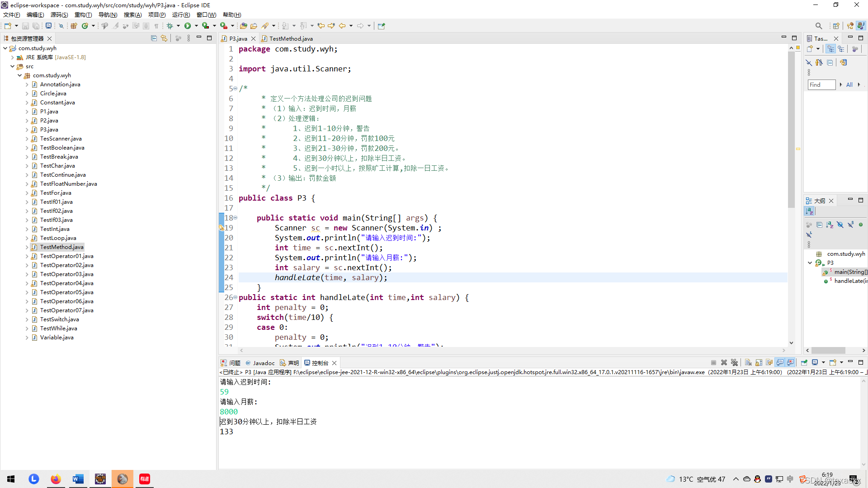The image size is (868, 488).
Task: Open the 运行(R) Run menu
Action: tap(181, 15)
